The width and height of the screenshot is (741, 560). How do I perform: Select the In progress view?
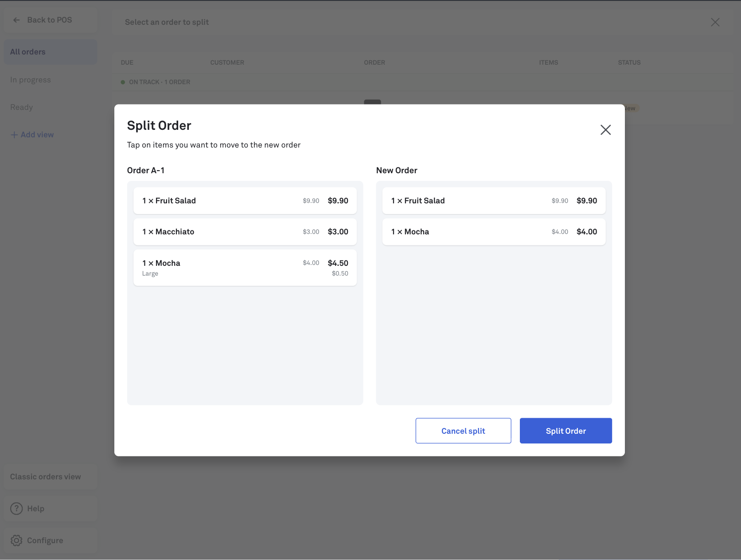(31, 80)
